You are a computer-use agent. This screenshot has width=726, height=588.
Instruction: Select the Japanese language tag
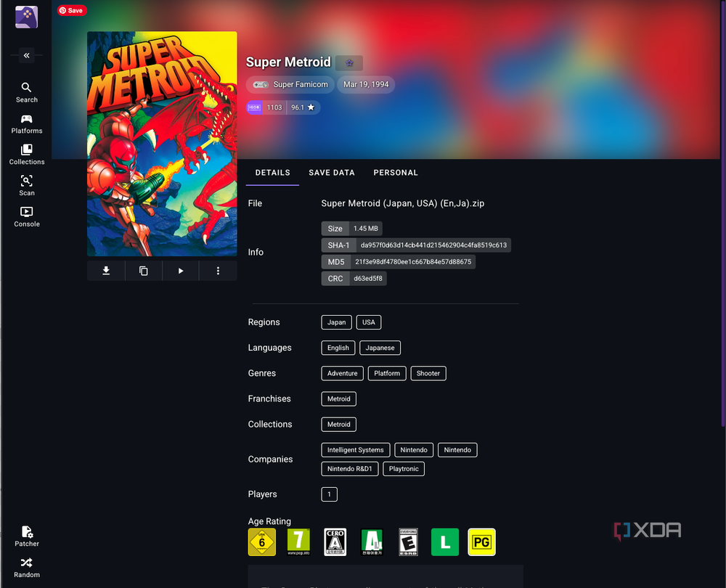[x=380, y=348]
